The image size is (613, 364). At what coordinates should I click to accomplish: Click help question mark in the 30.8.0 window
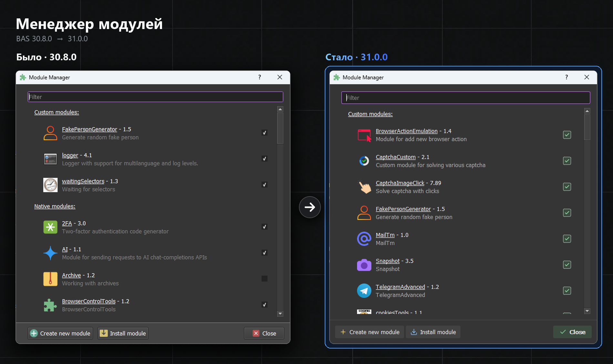pyautogui.click(x=260, y=77)
